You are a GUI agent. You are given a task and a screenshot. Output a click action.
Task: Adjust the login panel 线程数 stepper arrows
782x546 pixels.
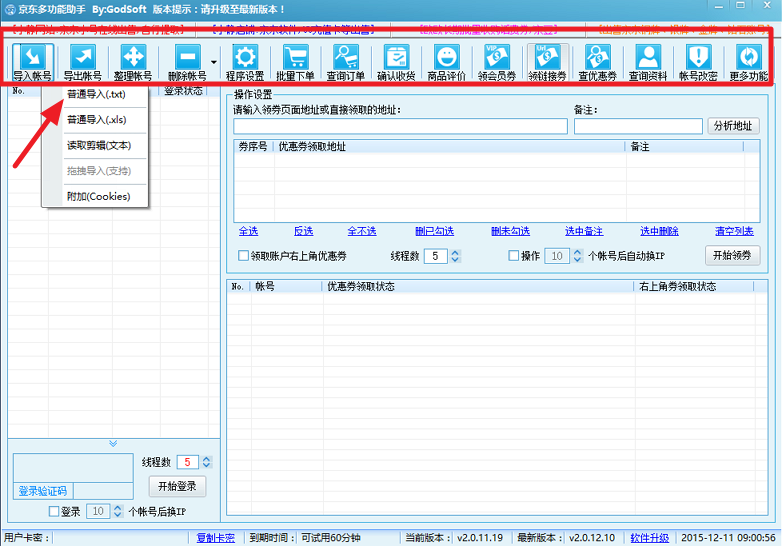coord(206,462)
